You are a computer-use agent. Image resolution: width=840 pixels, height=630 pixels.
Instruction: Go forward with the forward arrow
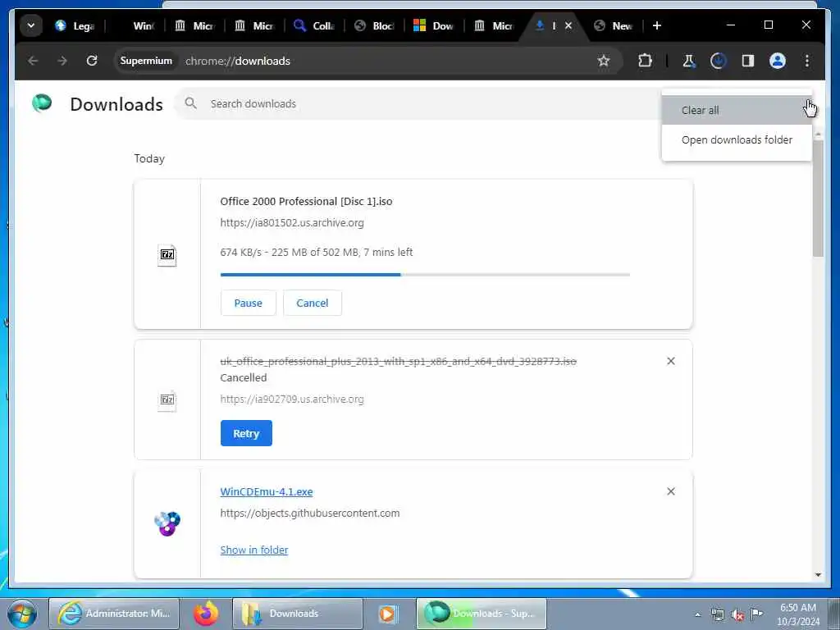(62, 61)
